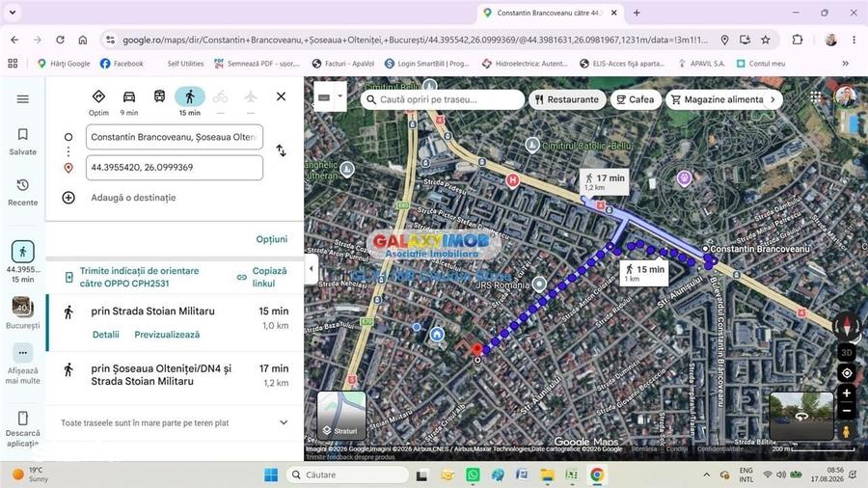Open the Straturi layers thumbnail
Screen dimensions: 868x488
(341, 415)
